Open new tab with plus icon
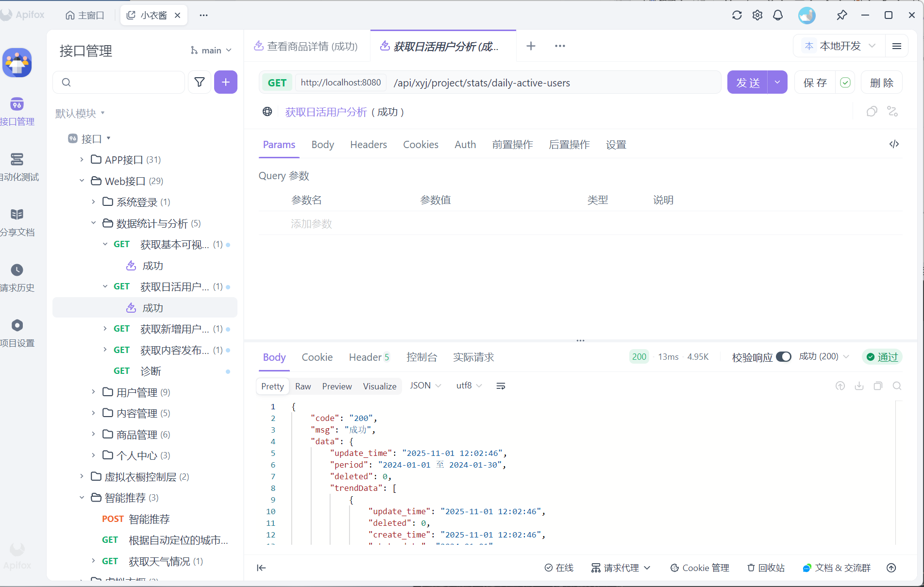 point(531,46)
